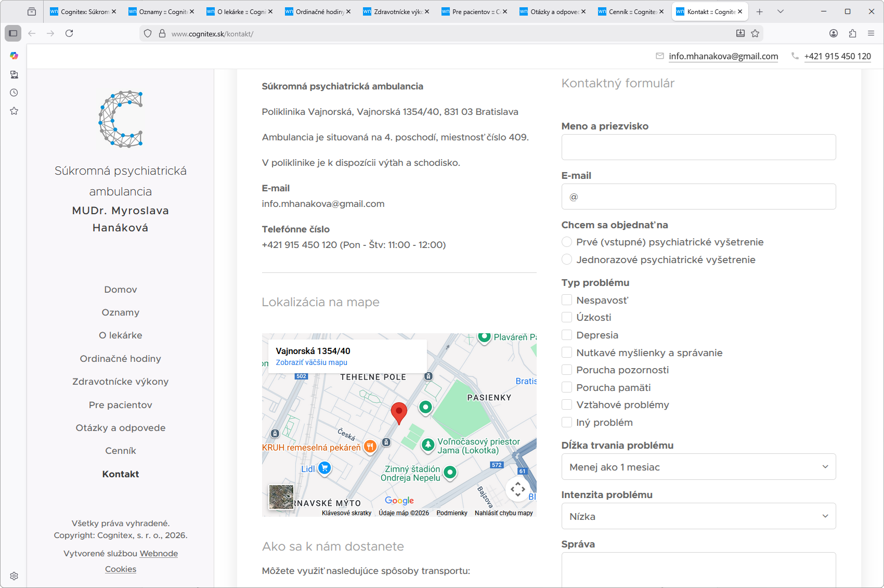Open the account profile icon
The width and height of the screenshot is (884, 588).
(834, 33)
